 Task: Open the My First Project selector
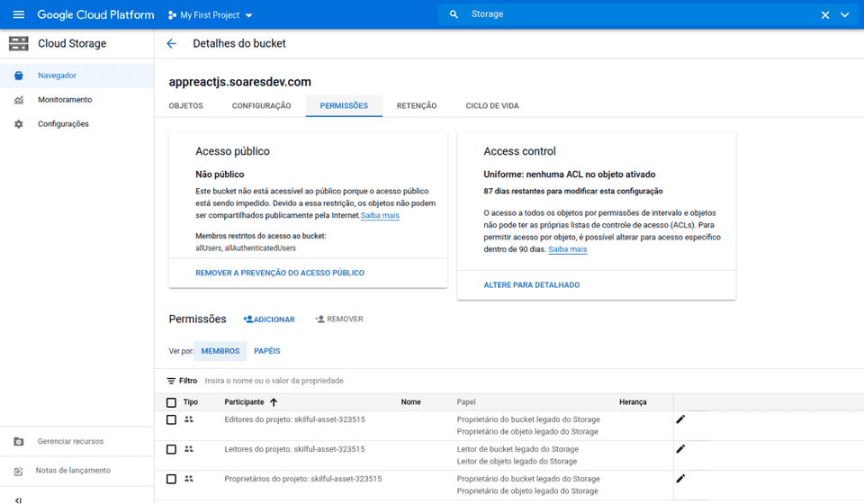pyautogui.click(x=211, y=15)
